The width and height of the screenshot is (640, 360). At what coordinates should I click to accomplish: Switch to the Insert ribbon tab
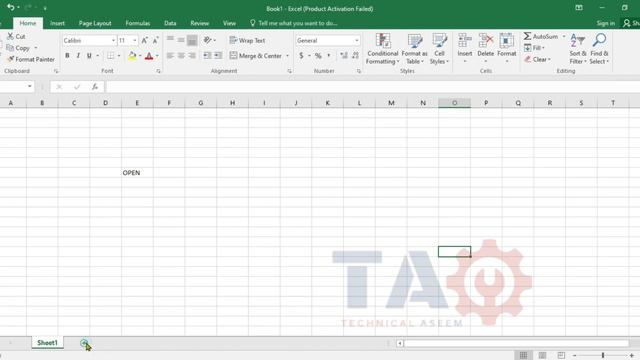pos(57,23)
